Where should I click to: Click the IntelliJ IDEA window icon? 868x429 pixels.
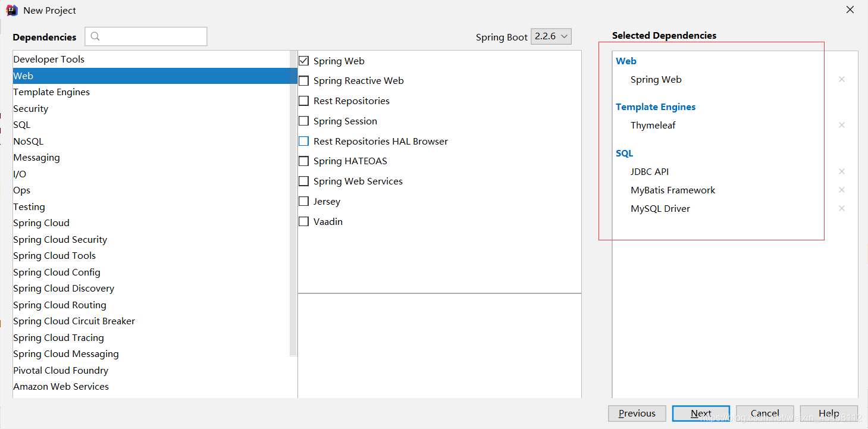tap(12, 10)
